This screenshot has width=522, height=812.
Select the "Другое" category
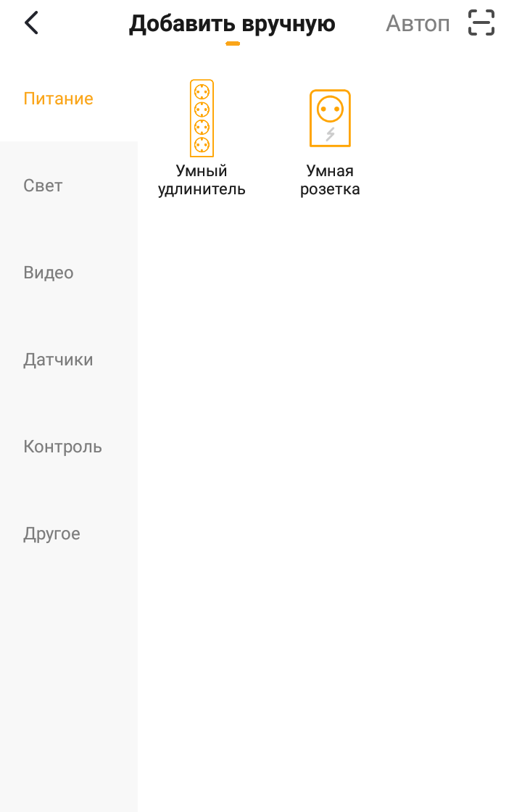51,534
